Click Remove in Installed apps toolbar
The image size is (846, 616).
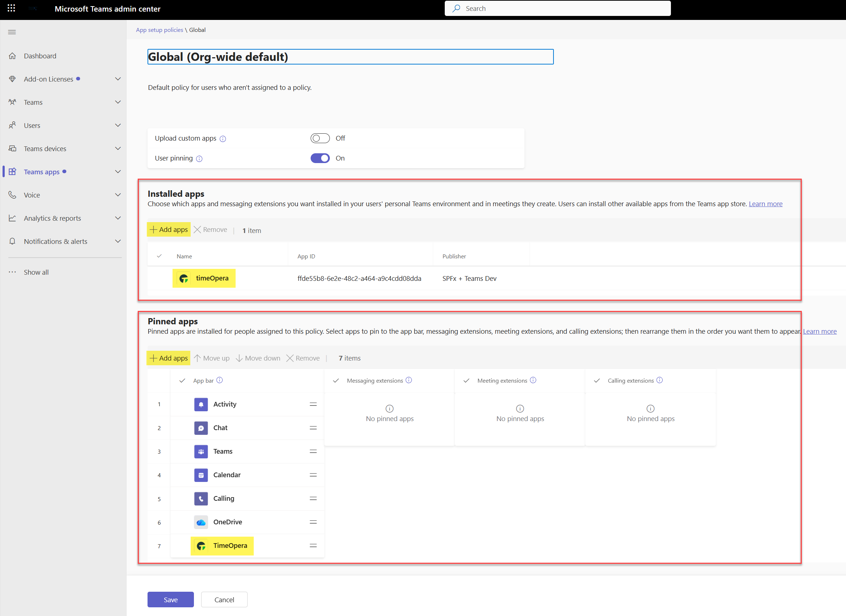click(x=210, y=229)
